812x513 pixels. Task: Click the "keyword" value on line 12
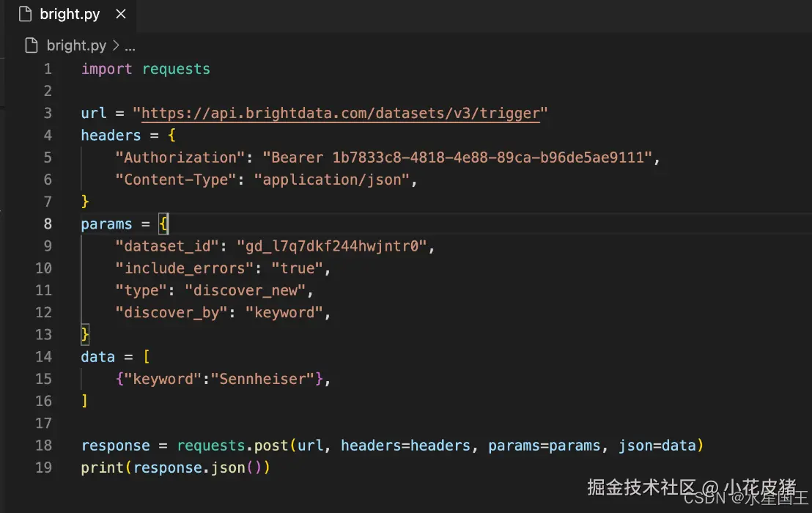click(284, 313)
